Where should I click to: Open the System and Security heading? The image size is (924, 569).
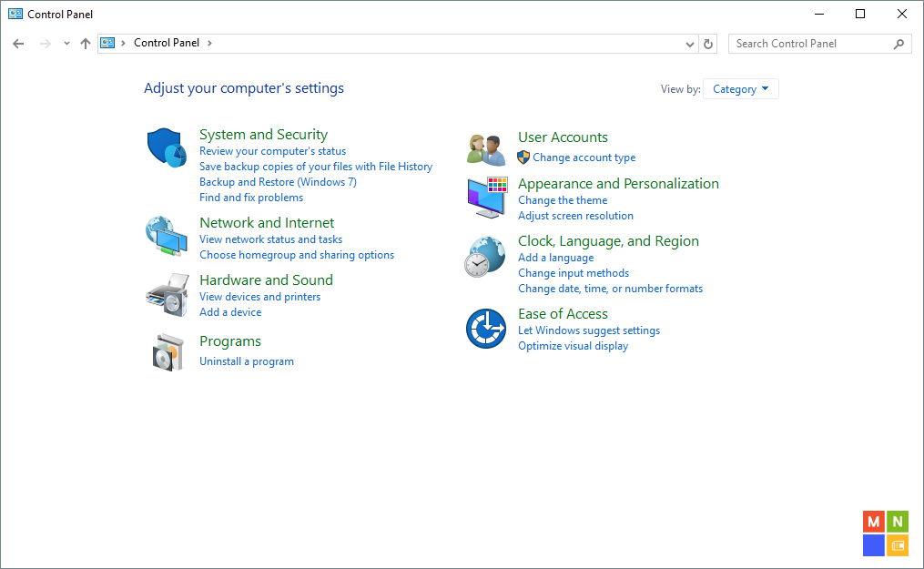click(x=263, y=135)
